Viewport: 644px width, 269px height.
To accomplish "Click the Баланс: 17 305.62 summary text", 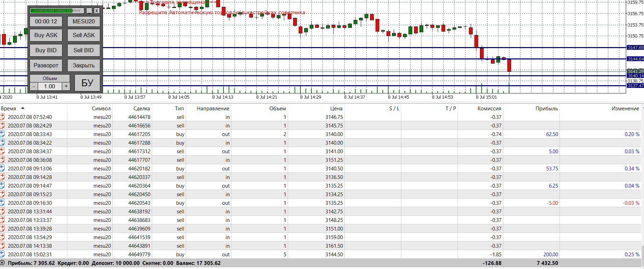I will pos(198,263).
